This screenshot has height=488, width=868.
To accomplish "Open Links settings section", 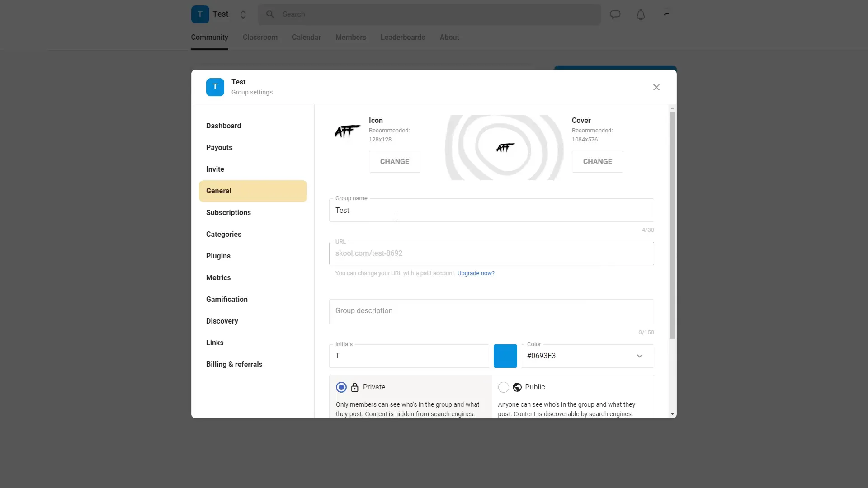I will coord(253,343).
